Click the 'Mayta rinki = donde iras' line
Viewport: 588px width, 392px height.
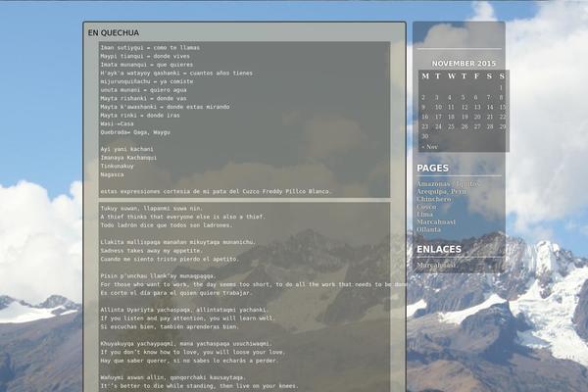point(140,116)
